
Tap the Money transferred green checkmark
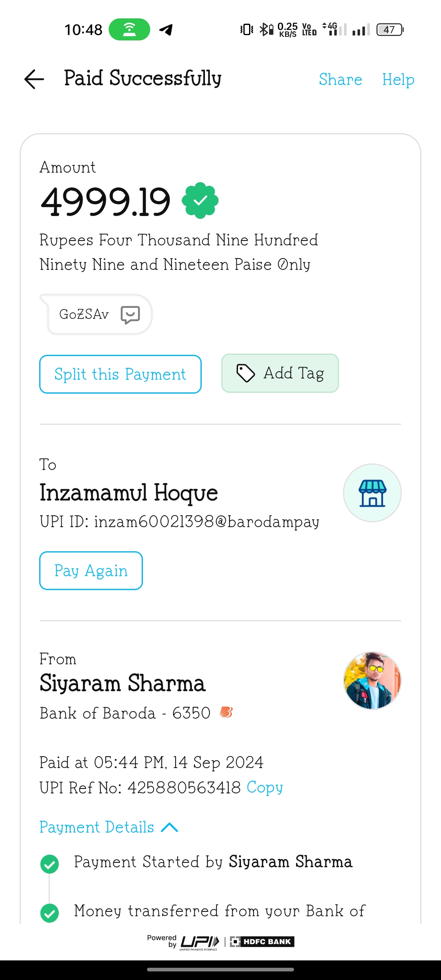pos(49,913)
